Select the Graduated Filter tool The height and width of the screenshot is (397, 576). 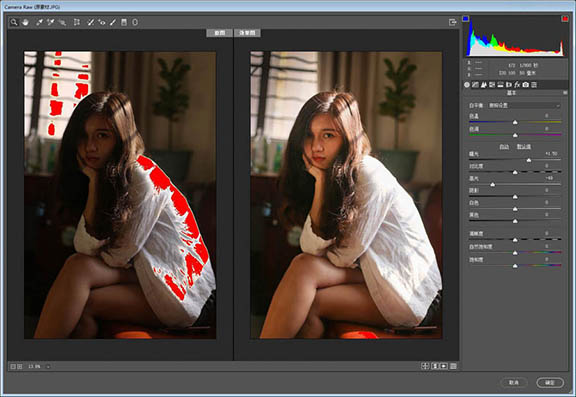pos(124,22)
